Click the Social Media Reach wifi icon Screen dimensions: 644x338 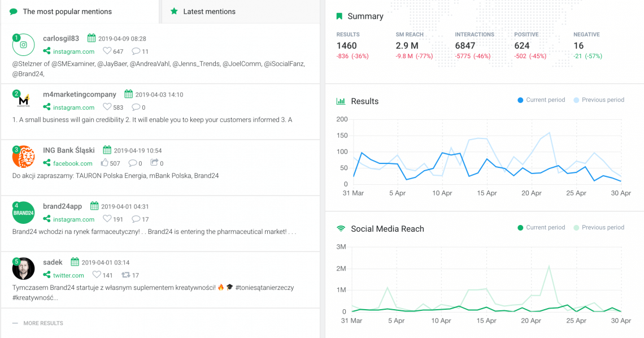341,229
